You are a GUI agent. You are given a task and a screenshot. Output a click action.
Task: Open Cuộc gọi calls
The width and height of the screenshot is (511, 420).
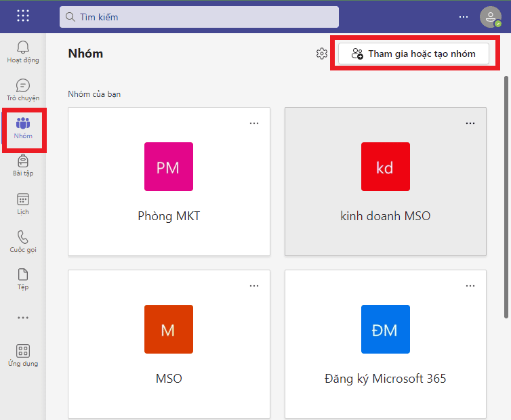click(23, 242)
